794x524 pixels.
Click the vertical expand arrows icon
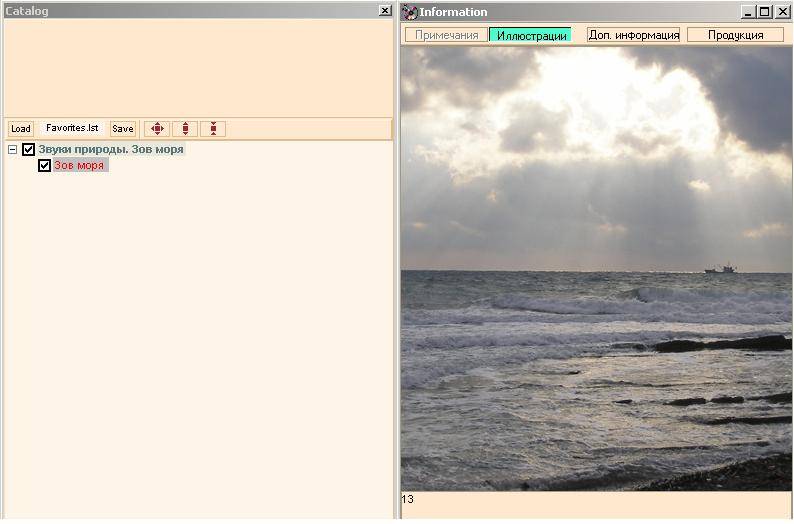(185, 129)
